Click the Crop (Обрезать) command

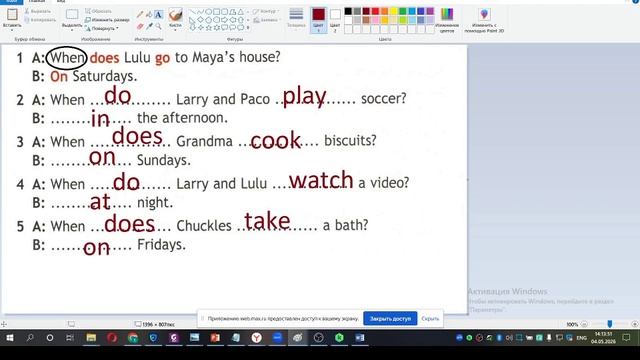tap(98, 11)
